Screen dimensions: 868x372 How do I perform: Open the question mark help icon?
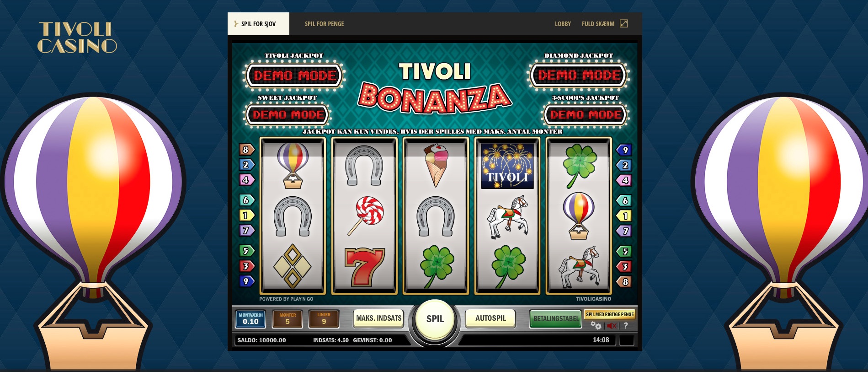[x=626, y=325]
